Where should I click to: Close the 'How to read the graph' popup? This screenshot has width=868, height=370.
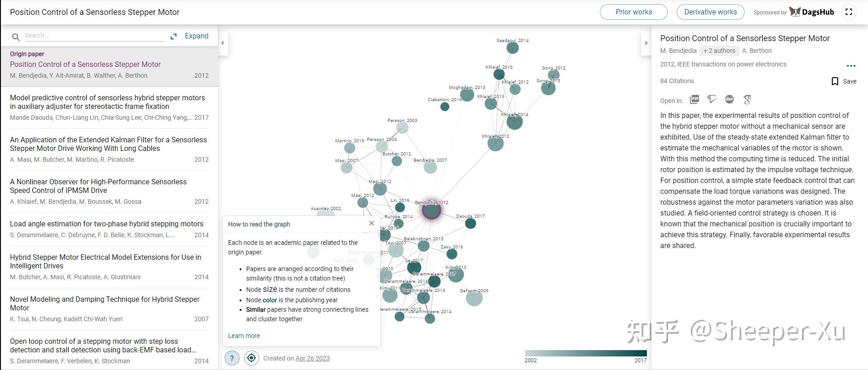coord(372,223)
